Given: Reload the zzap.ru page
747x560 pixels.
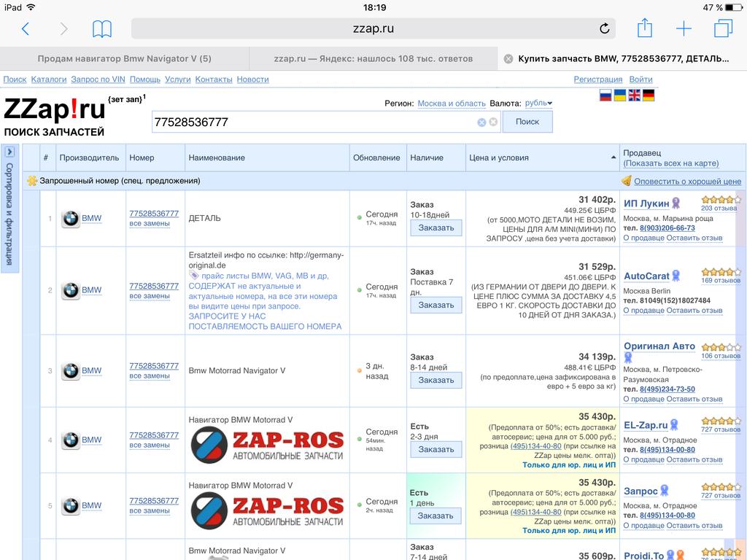Looking at the screenshot, I should click(604, 29).
